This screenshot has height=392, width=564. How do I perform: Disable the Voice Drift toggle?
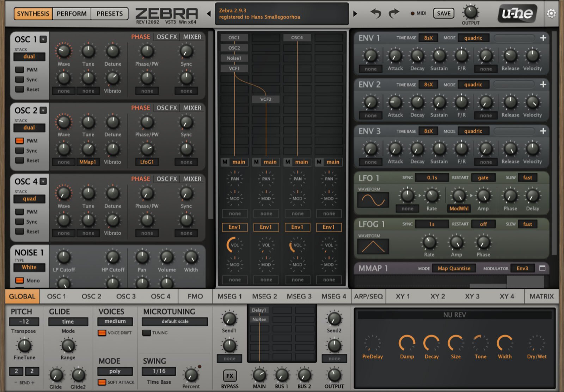point(102,333)
